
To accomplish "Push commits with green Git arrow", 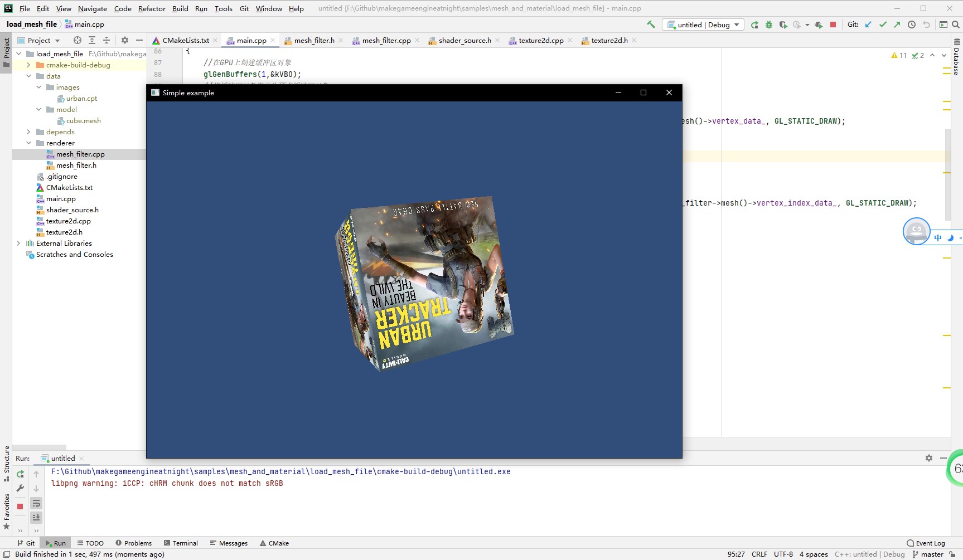I will [897, 25].
